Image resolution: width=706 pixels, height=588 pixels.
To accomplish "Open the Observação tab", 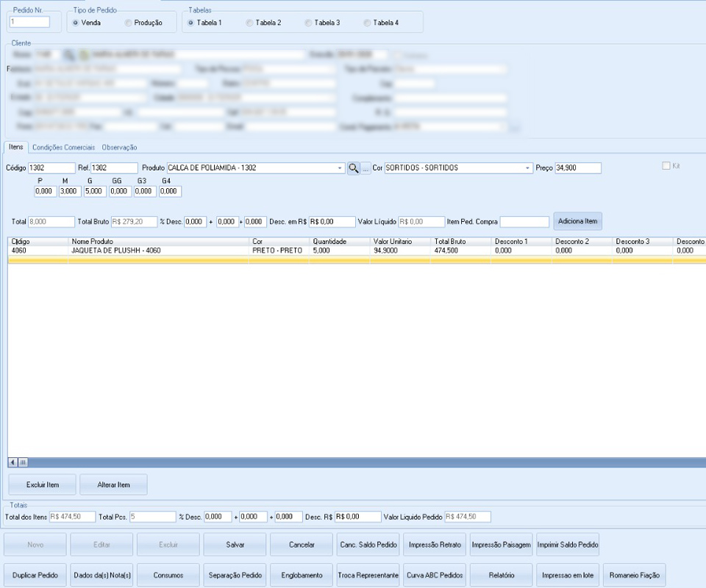I will pyautogui.click(x=119, y=148).
